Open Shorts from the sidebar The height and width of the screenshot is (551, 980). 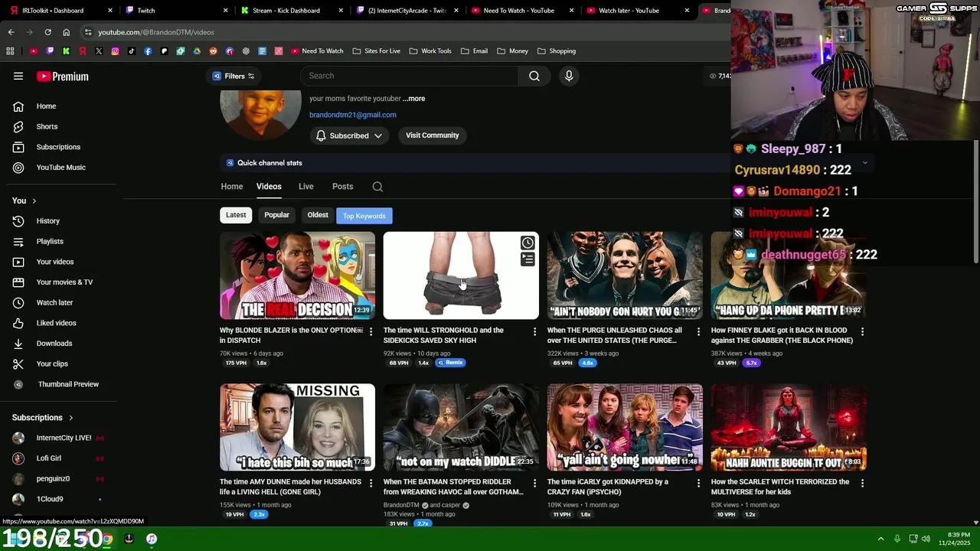point(47,126)
